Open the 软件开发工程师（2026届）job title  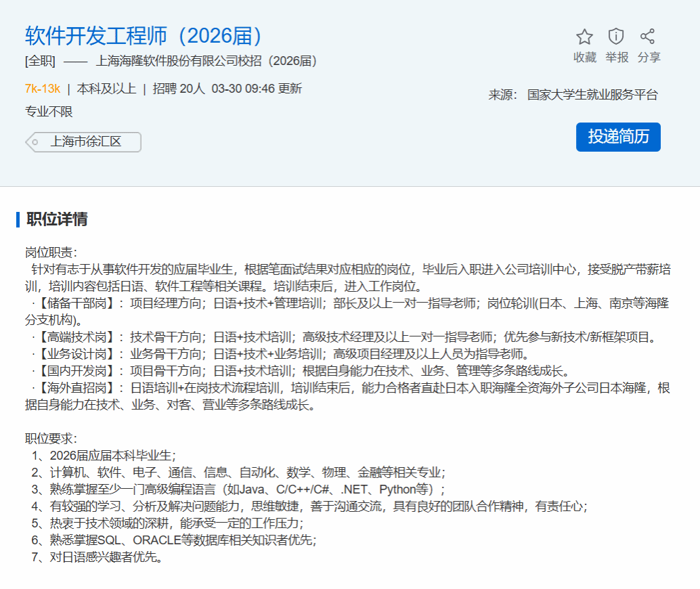click(x=144, y=36)
